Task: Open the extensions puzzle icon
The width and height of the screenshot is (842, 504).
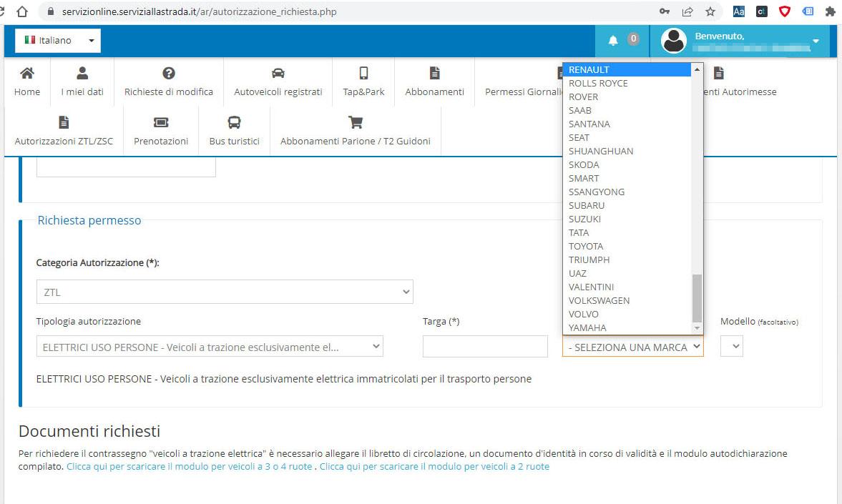Action: click(x=830, y=11)
